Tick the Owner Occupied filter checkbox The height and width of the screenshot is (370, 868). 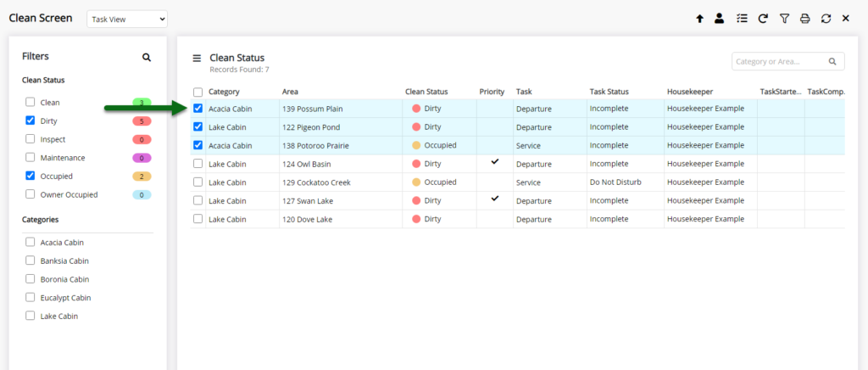tap(31, 194)
